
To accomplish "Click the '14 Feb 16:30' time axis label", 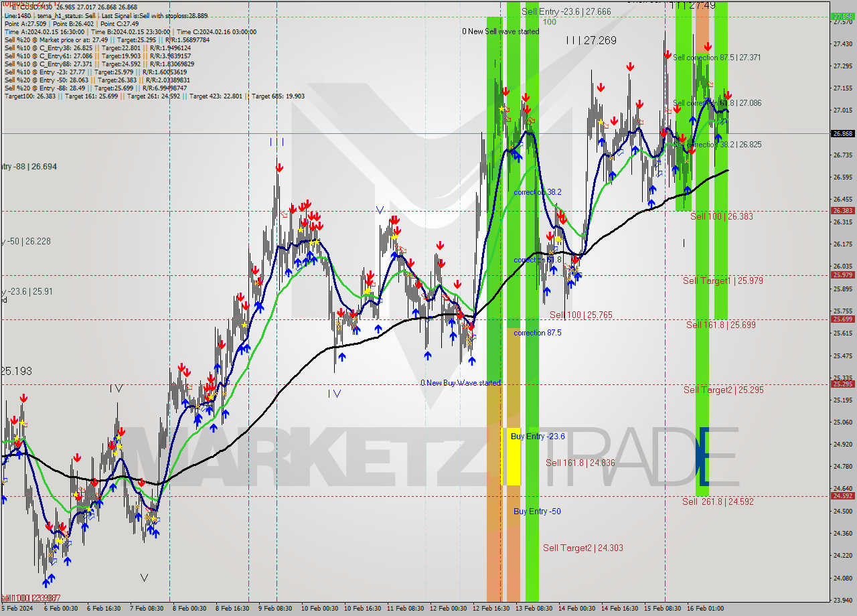I will [x=619, y=609].
